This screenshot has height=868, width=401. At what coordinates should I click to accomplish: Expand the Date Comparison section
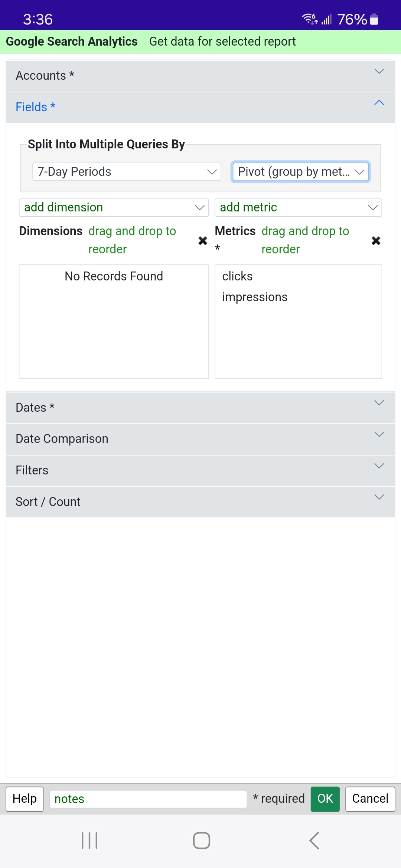(x=200, y=439)
